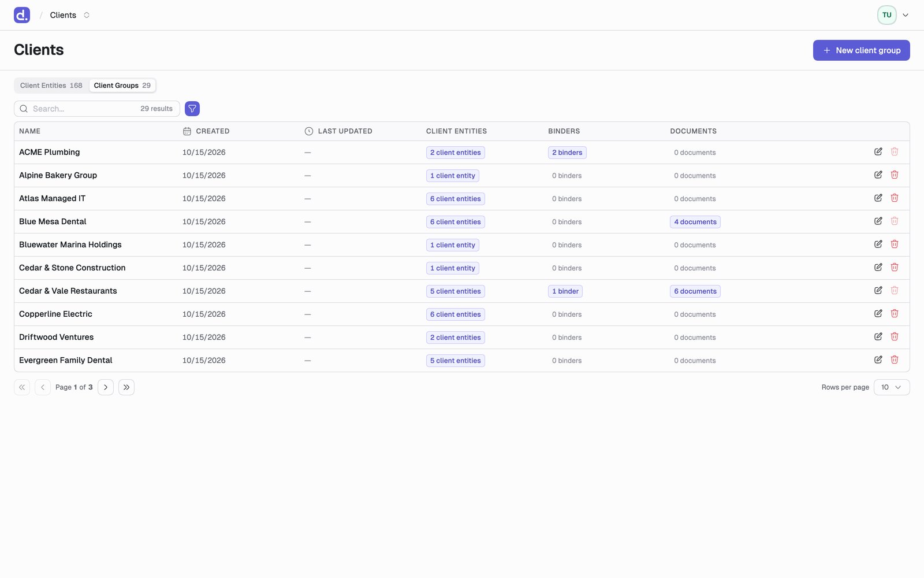View Copperline Electric's 6 client entities
This screenshot has height=578, width=924.
click(x=456, y=314)
